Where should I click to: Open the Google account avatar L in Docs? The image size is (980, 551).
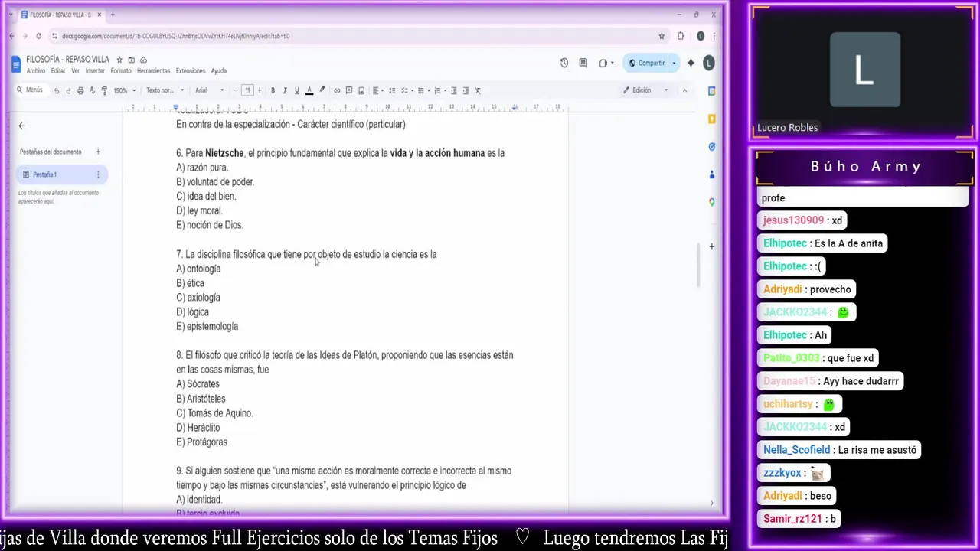pyautogui.click(x=709, y=63)
